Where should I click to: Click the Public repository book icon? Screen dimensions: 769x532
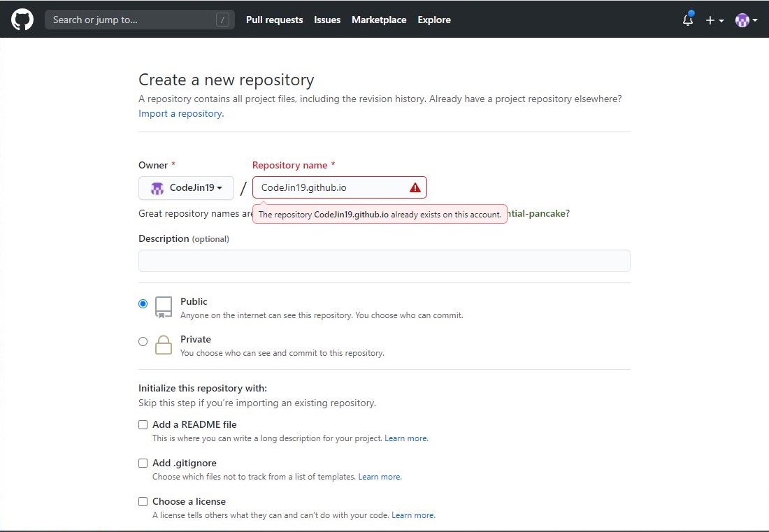pos(164,308)
